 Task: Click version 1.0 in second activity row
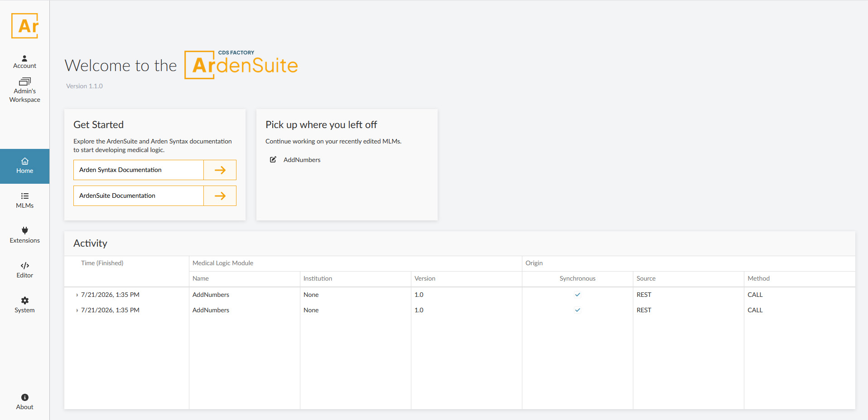[419, 310]
